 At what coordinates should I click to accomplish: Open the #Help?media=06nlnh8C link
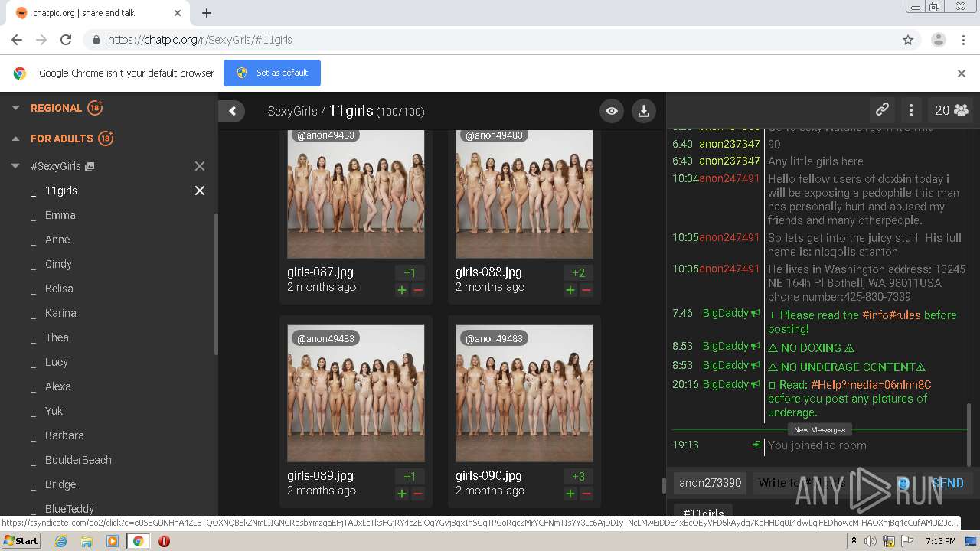[x=871, y=385]
